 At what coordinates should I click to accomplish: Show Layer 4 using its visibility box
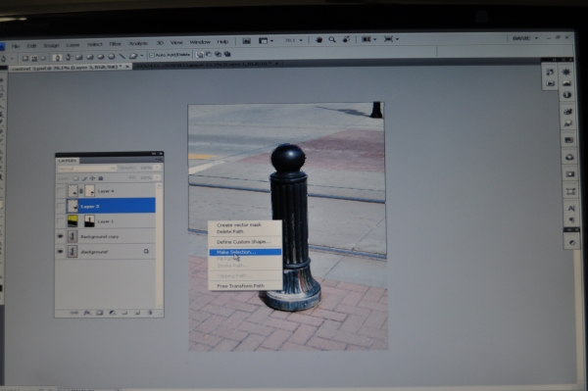click(60, 191)
